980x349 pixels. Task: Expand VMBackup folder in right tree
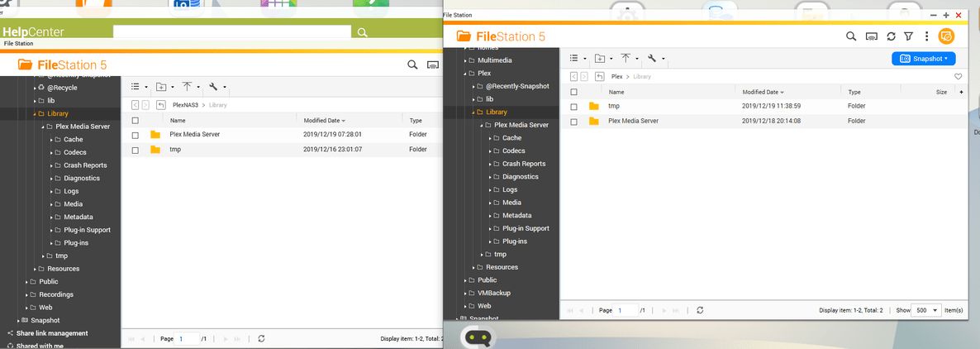[466, 294]
